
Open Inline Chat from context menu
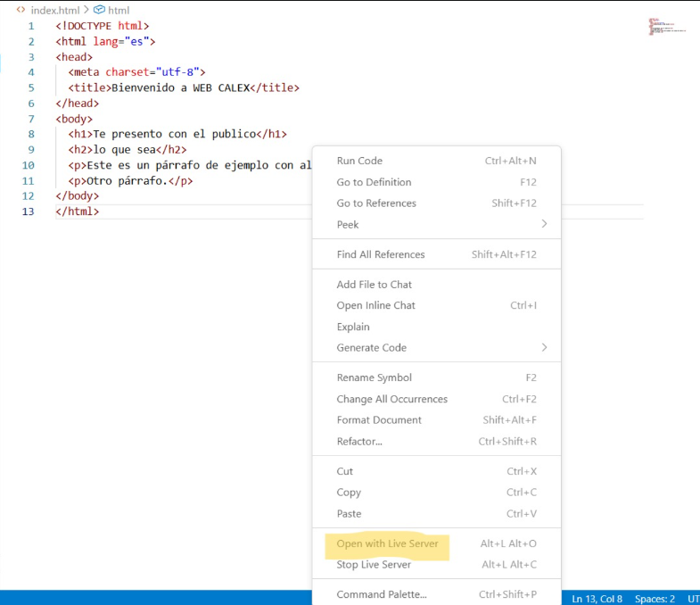click(437, 306)
